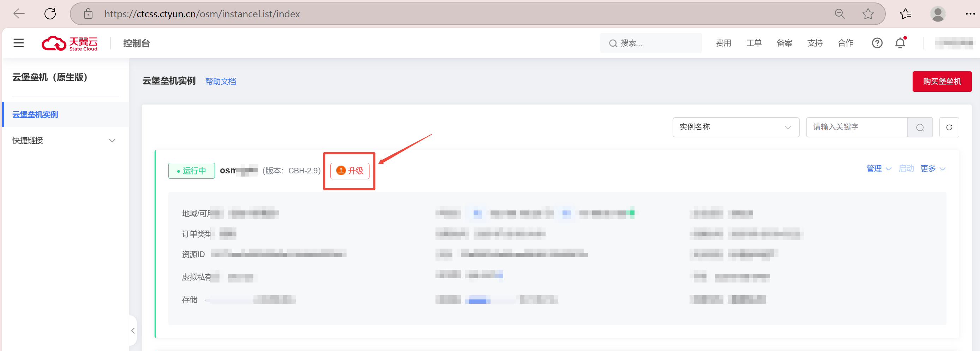Open the 费用 menu
980x351 pixels.
point(723,43)
